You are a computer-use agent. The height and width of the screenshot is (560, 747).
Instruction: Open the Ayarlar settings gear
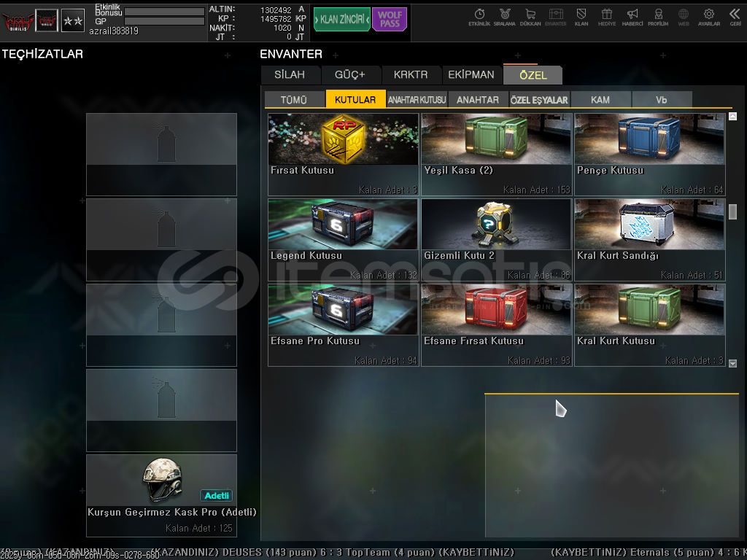click(709, 17)
